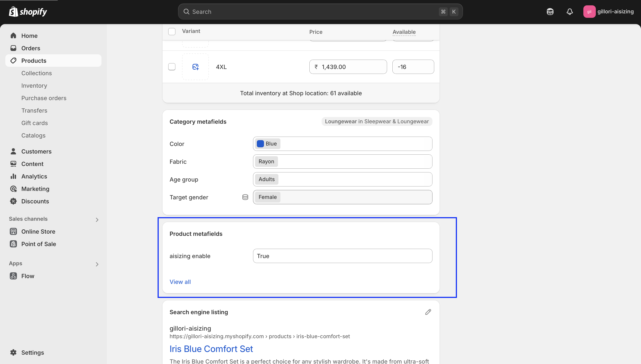Add image for the 4XL variant

click(195, 67)
